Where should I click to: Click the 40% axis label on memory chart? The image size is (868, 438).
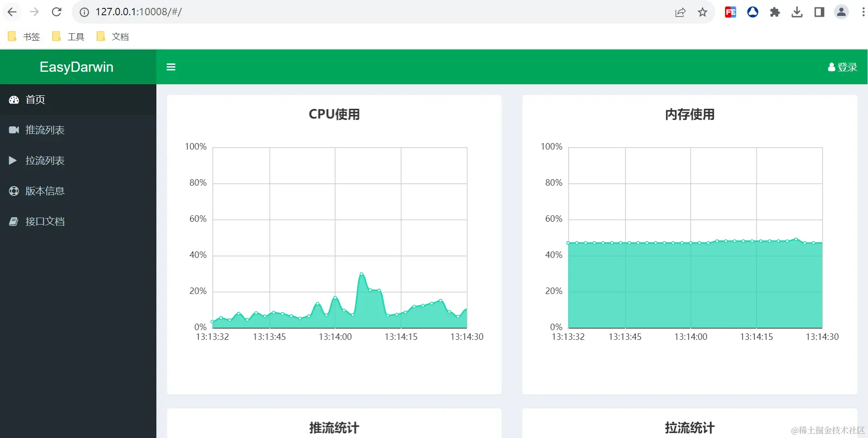(x=554, y=255)
